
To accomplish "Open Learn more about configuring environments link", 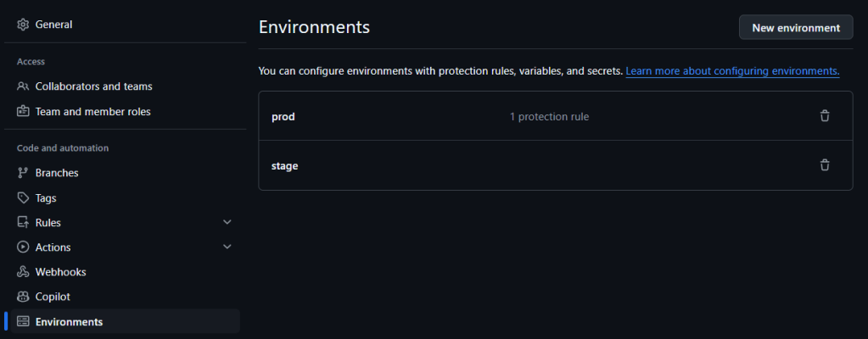I will 732,71.
